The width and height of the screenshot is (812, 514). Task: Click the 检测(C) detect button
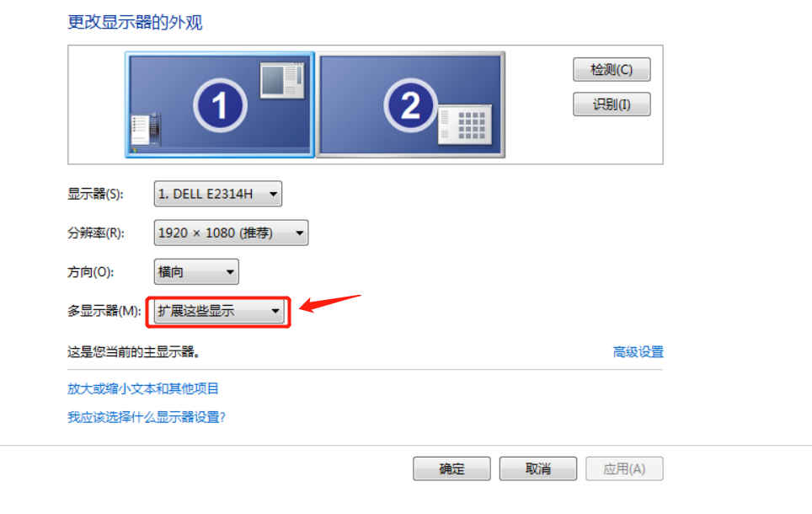click(x=612, y=69)
